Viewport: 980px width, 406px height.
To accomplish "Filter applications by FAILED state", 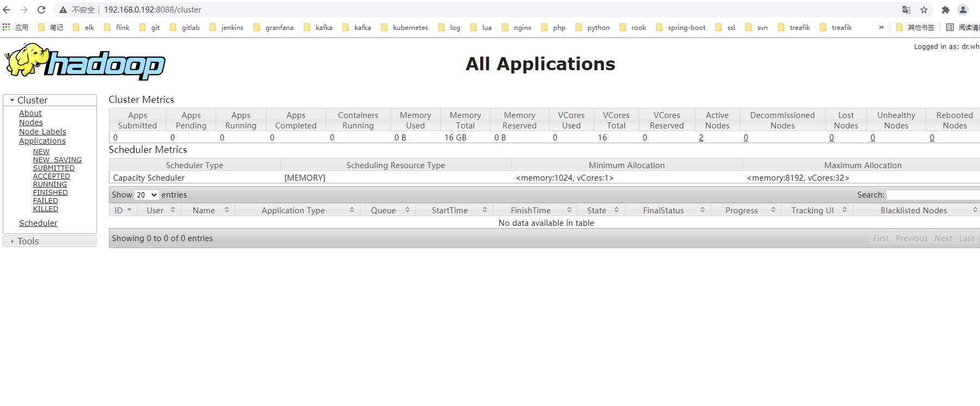I will (46, 201).
